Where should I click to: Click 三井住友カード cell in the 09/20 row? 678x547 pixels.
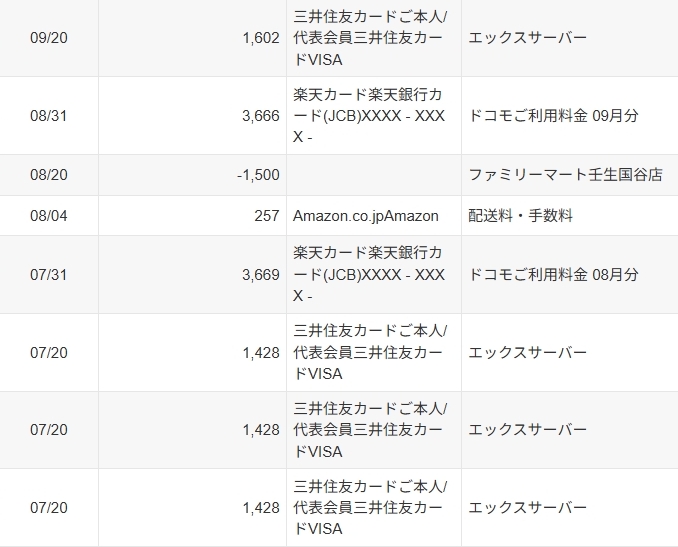click(x=372, y=37)
